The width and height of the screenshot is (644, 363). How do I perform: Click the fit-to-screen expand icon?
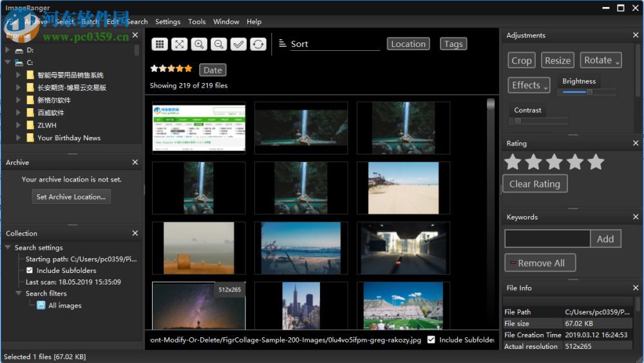point(179,44)
